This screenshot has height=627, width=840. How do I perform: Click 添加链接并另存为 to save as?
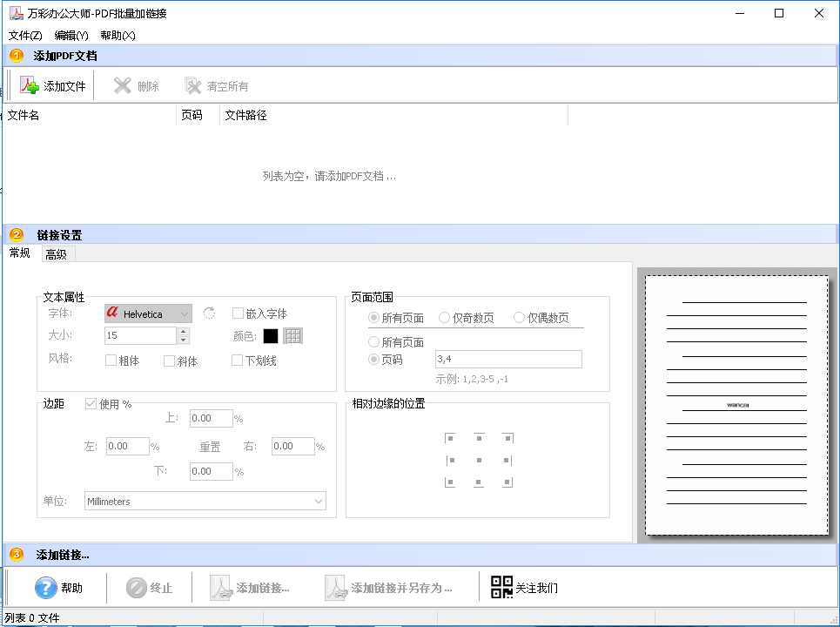pyautogui.click(x=383, y=587)
